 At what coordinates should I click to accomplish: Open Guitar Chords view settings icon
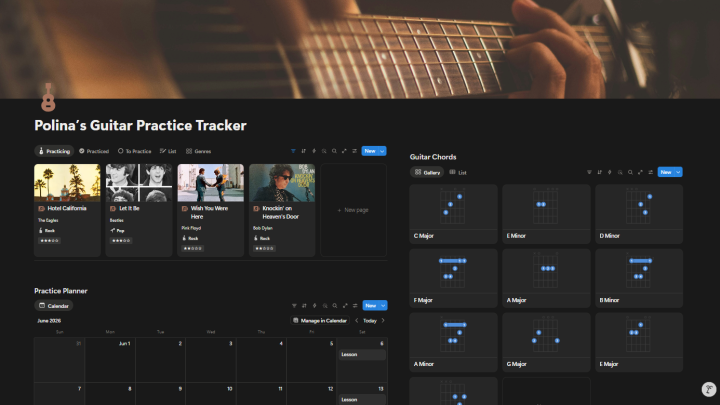650,172
